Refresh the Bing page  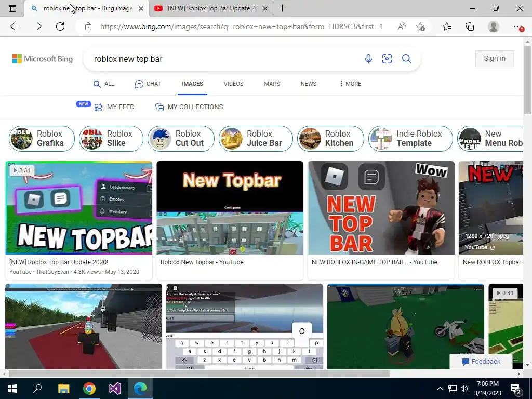point(60,26)
